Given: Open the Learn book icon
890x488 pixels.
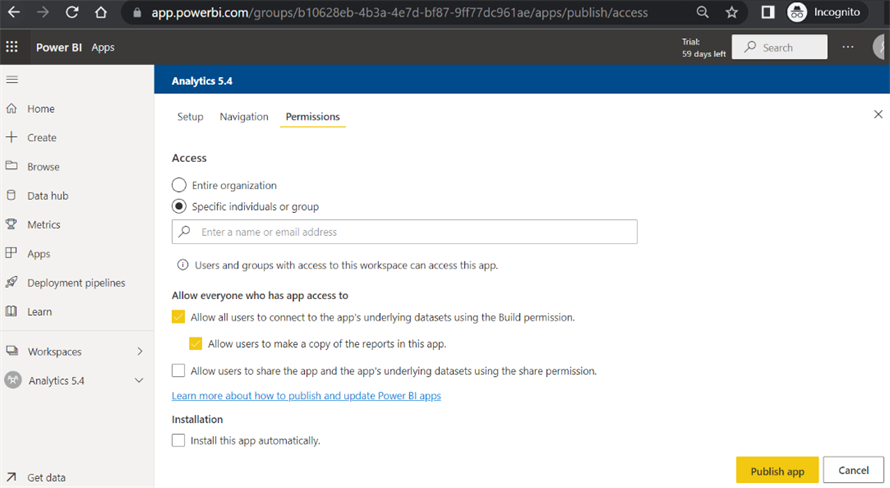Looking at the screenshot, I should coord(11,311).
